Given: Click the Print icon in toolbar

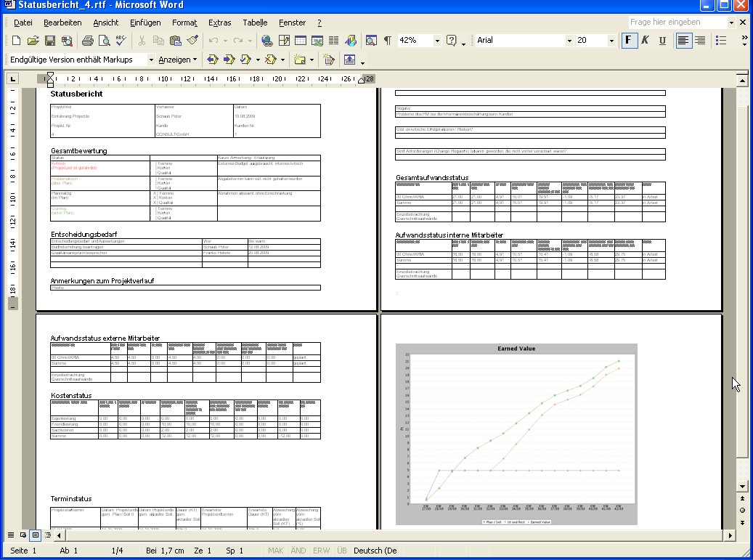Looking at the screenshot, I should (x=88, y=41).
